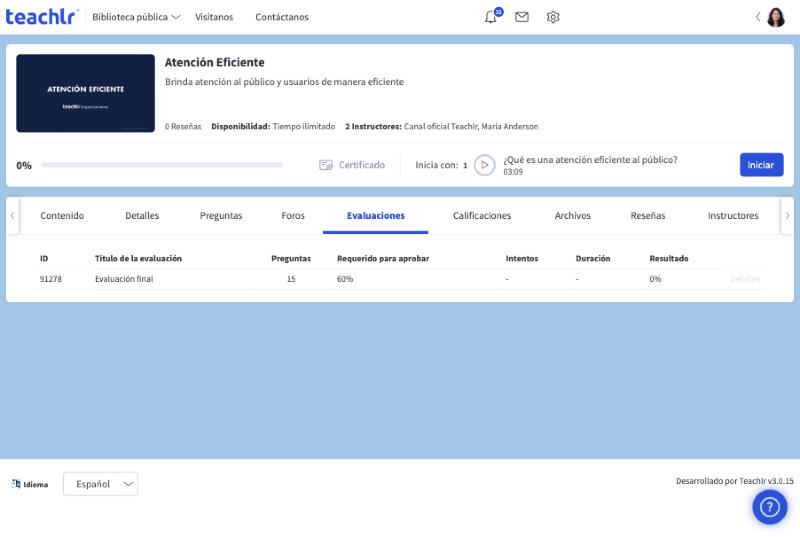Click evaluation ID 91278
The image size is (800, 537).
pyautogui.click(x=51, y=279)
